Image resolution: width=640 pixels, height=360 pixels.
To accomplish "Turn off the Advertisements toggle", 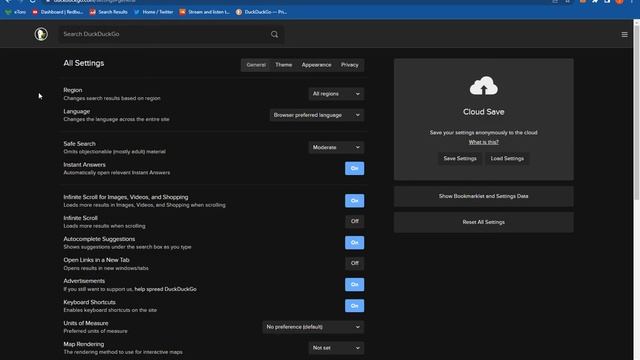I will (x=354, y=284).
